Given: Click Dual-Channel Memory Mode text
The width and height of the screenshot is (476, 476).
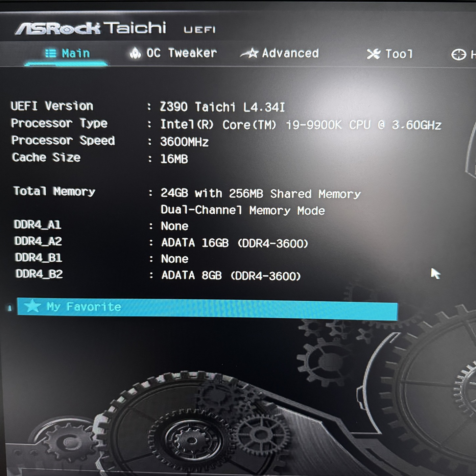Looking at the screenshot, I should [243, 210].
